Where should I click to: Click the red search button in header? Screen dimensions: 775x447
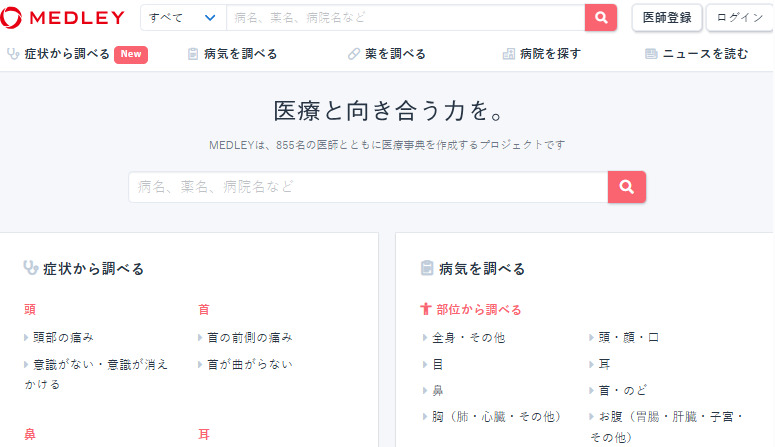pos(600,17)
